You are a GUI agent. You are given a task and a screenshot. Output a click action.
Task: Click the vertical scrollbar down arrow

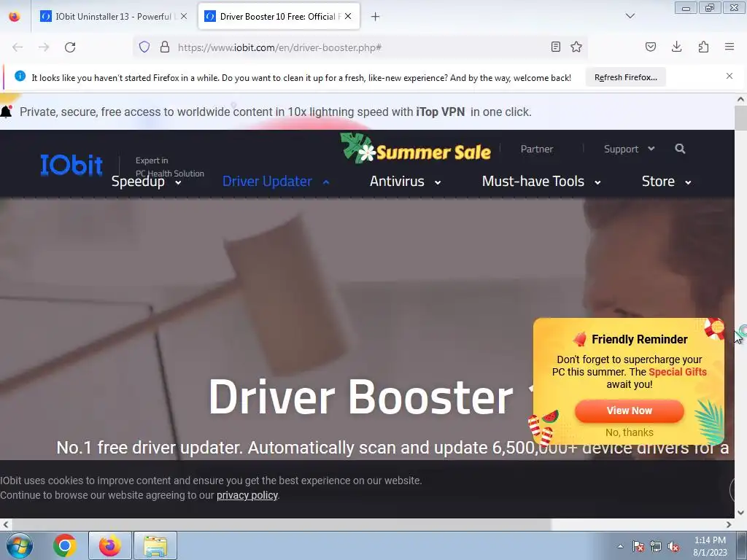(x=740, y=513)
